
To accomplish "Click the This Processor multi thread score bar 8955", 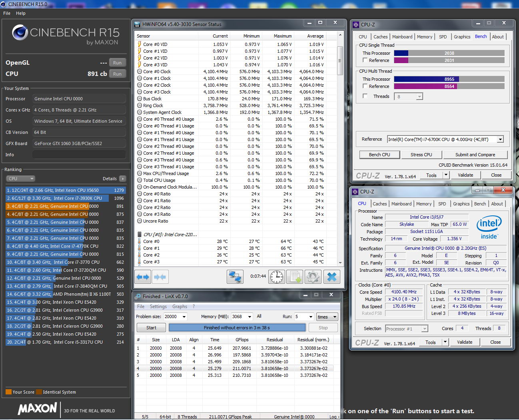I will (449, 79).
